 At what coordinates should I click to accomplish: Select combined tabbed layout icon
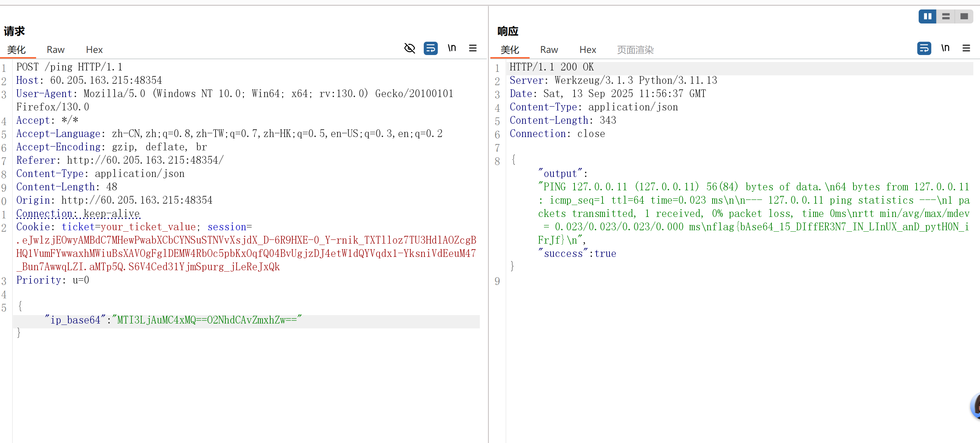tap(964, 16)
